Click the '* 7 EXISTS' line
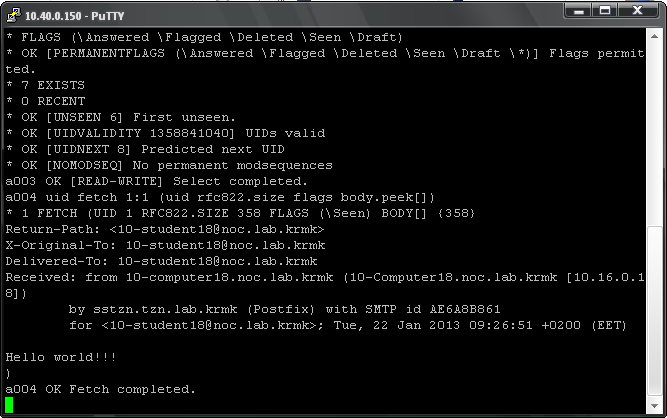The image size is (667, 418). point(46,85)
